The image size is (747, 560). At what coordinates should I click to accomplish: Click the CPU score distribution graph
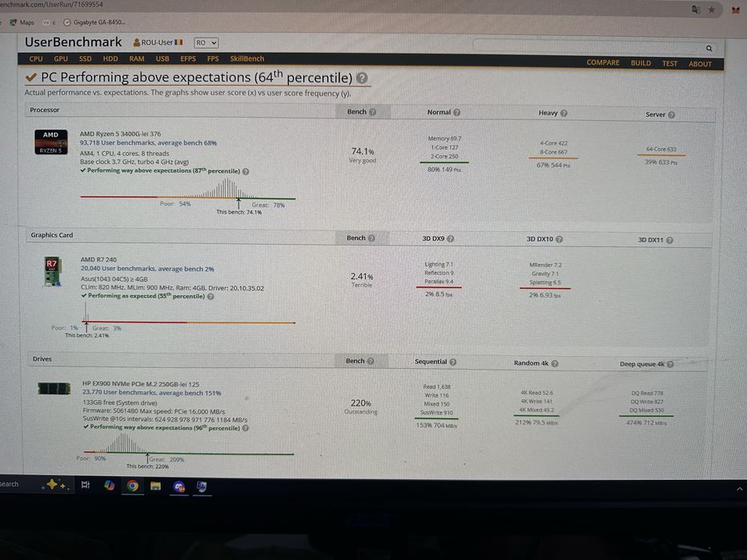[187, 189]
